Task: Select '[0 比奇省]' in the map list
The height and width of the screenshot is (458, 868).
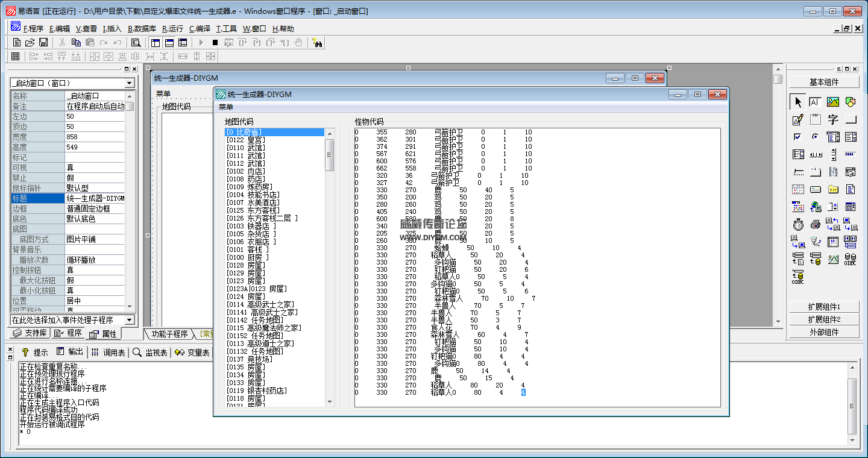Action: 274,132
